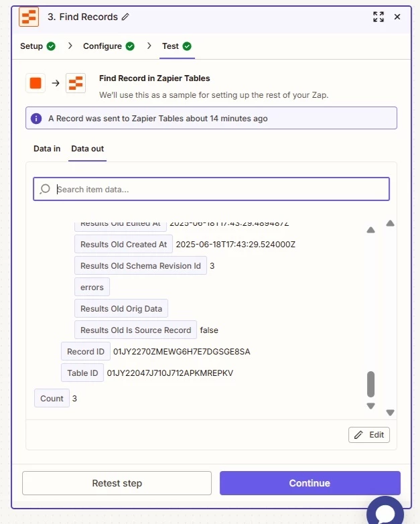
Task: Click the Retest step button
Action: [x=117, y=483]
